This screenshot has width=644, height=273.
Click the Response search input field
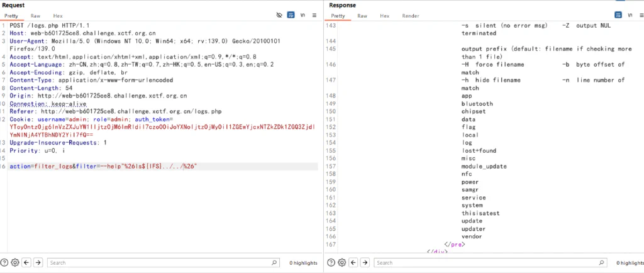pyautogui.click(x=491, y=263)
